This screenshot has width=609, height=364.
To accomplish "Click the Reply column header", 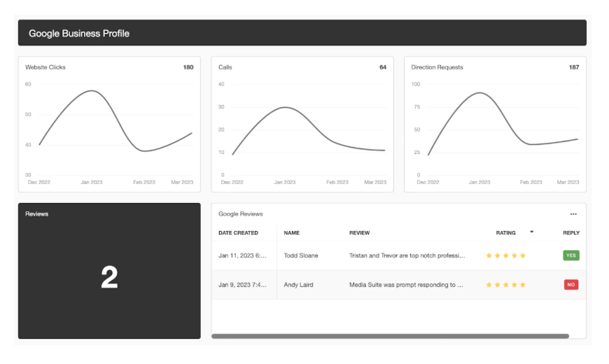I will [570, 233].
